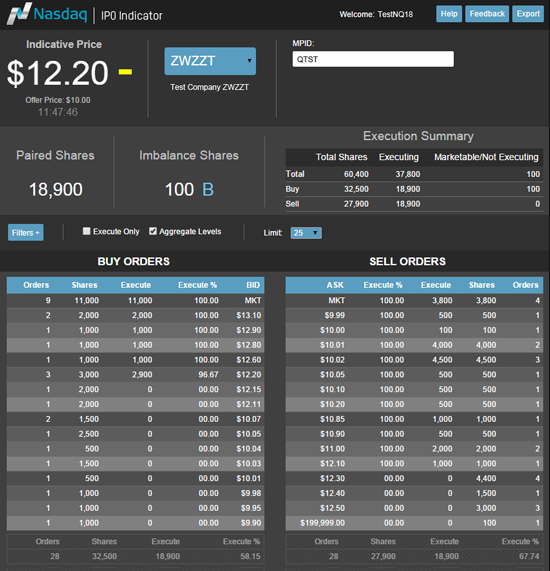
Task: Sort buy orders by Shares column header
Action: click(85, 285)
